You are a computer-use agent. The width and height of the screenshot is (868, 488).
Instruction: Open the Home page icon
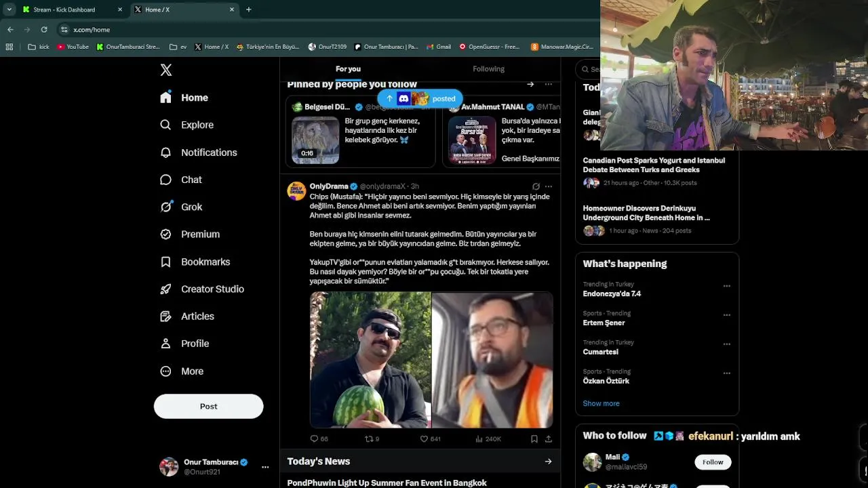point(166,98)
